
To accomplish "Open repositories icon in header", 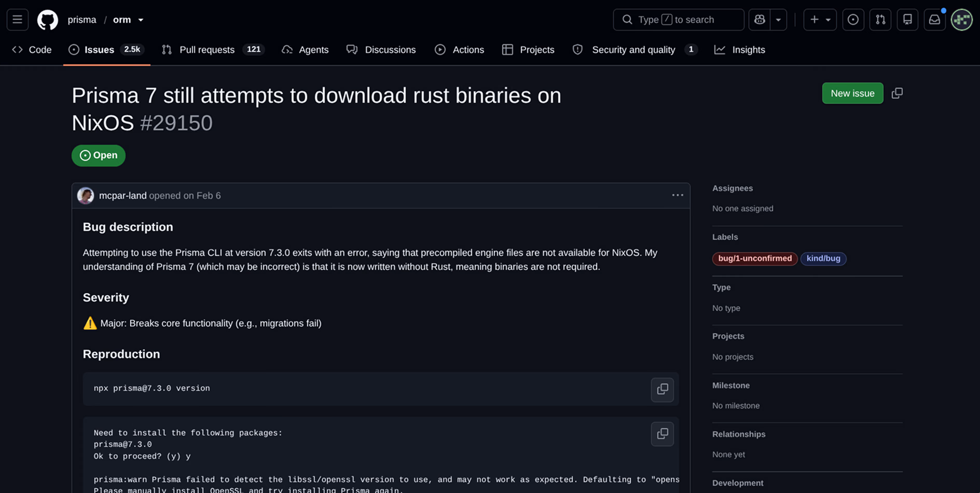I will tap(907, 20).
